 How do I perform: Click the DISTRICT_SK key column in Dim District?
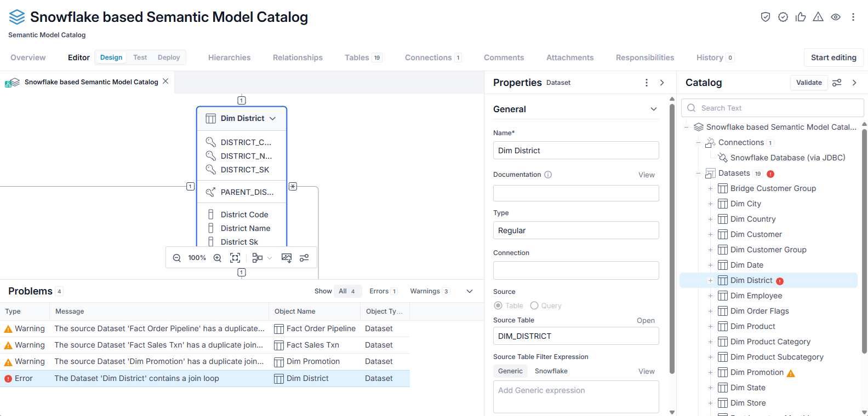coord(245,170)
